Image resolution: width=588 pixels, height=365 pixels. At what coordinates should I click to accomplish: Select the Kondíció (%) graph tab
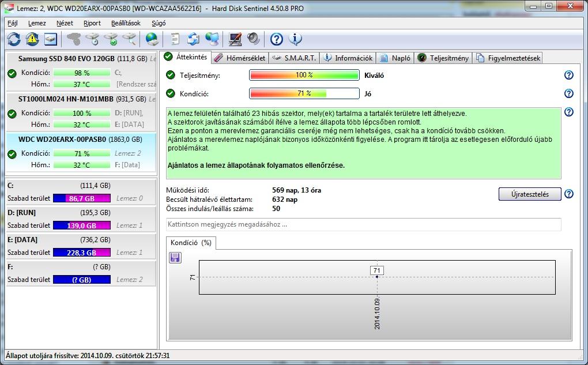tap(191, 243)
